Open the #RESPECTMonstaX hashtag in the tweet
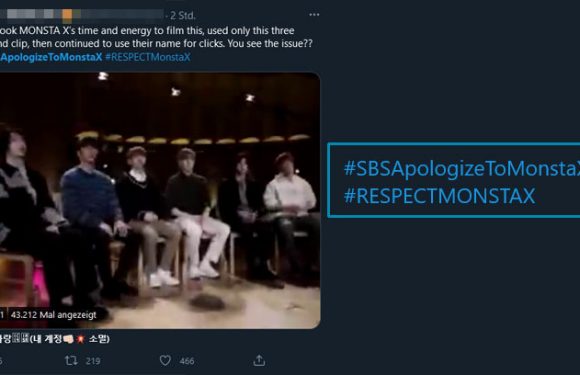The height and width of the screenshot is (375, 580). click(148, 57)
